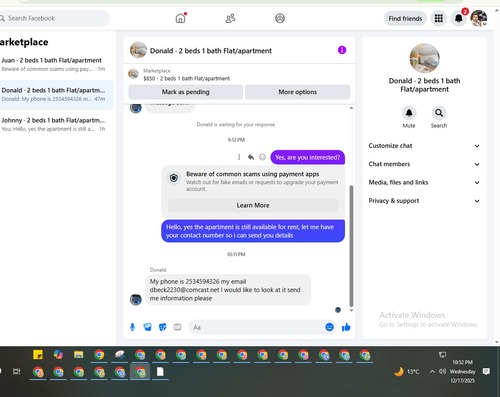
Task: Expand the Privacy & support section
Action: point(424,201)
